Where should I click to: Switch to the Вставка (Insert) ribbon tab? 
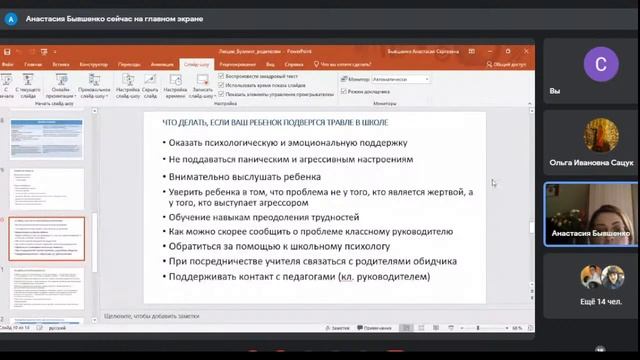pos(61,64)
